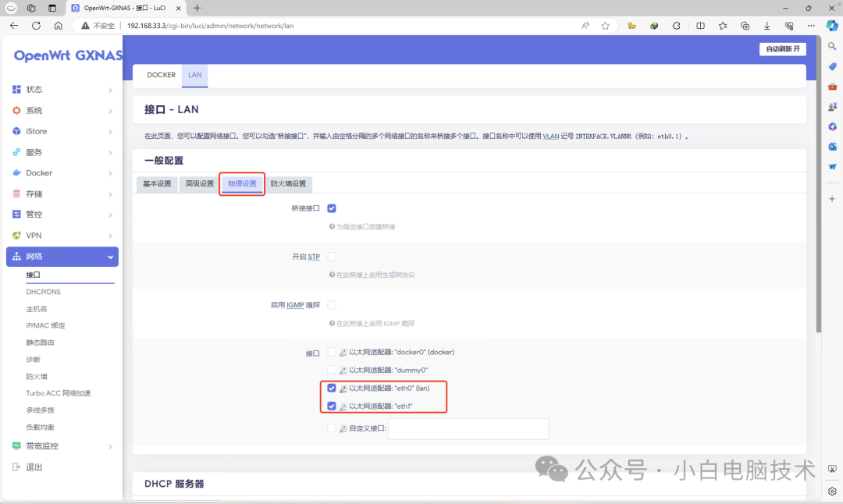
Task: Enable the 开启 STP checkbox
Action: click(x=330, y=256)
